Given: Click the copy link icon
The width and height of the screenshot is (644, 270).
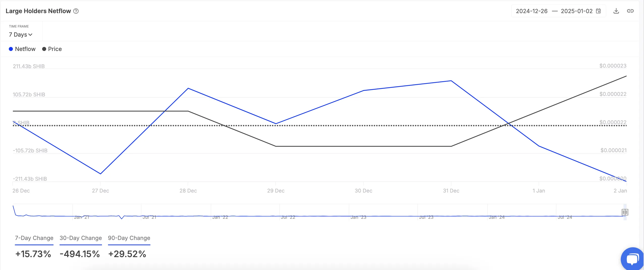Looking at the screenshot, I should (630, 11).
